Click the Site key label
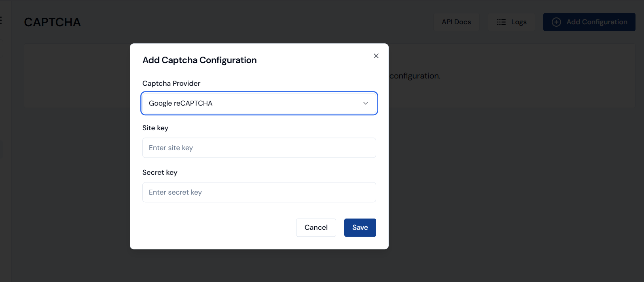Screen dimensions: 644x282 155,128
